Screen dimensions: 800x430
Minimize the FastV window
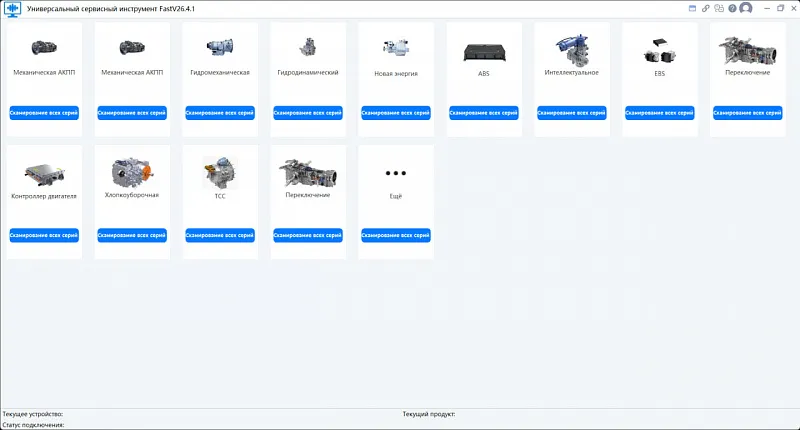coord(767,8)
